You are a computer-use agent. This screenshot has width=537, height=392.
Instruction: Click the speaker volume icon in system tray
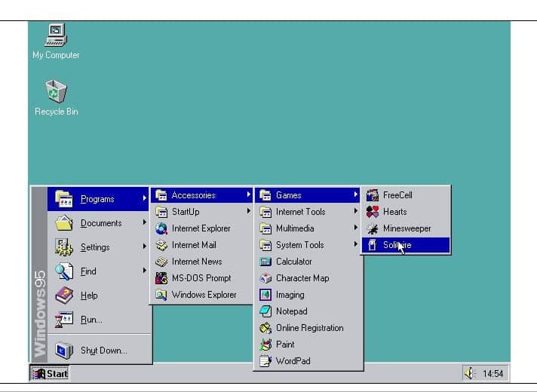470,373
